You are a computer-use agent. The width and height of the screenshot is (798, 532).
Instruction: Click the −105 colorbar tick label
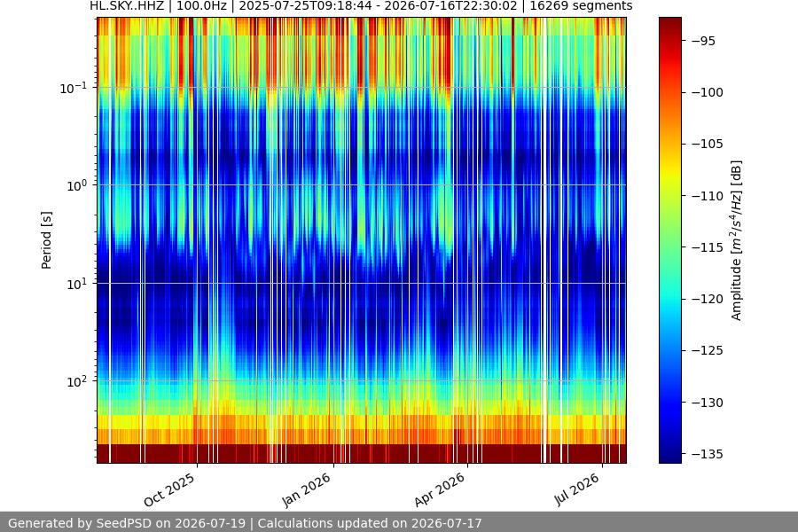(707, 144)
